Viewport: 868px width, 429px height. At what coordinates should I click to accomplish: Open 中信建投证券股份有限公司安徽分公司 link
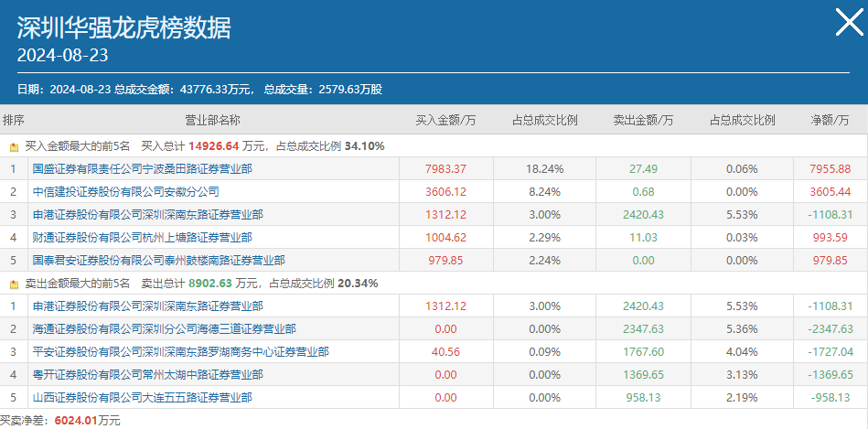[x=125, y=192]
